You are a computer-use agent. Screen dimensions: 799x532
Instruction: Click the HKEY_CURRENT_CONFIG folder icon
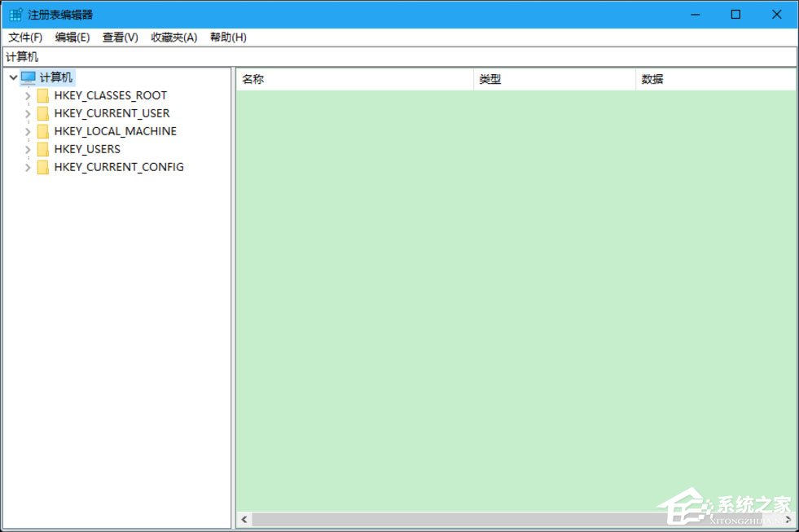pos(42,167)
